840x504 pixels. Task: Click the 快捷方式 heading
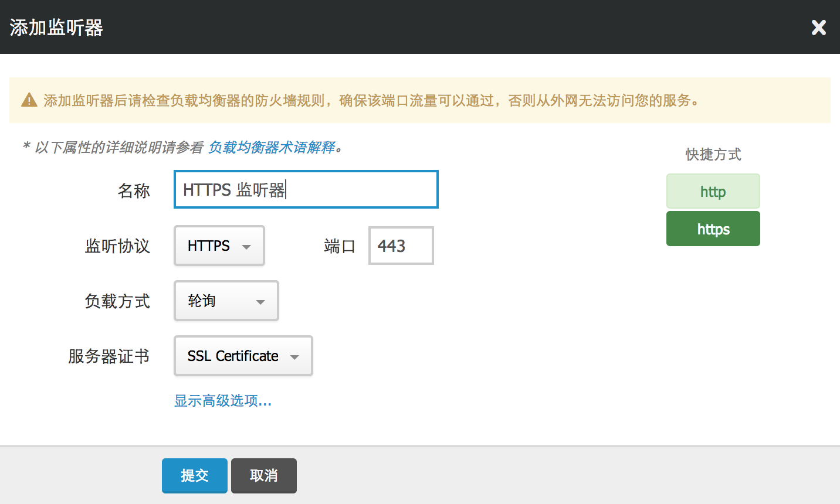pos(713,155)
